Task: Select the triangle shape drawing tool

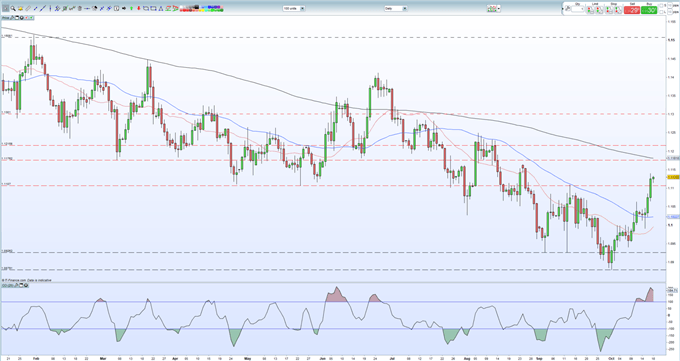Action: coord(160,9)
